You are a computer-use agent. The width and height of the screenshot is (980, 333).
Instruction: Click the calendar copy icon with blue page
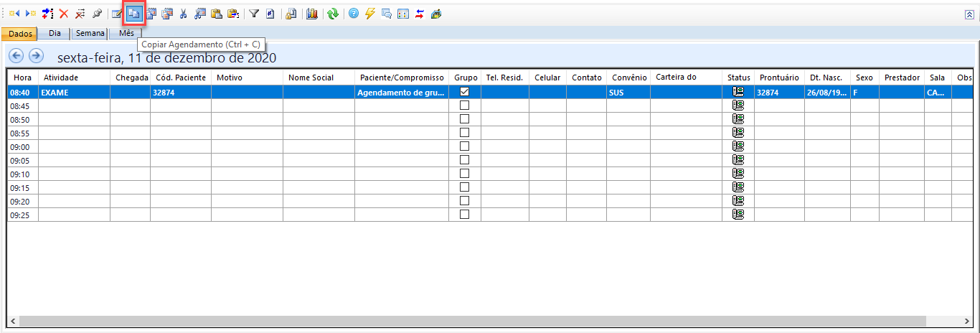151,13
